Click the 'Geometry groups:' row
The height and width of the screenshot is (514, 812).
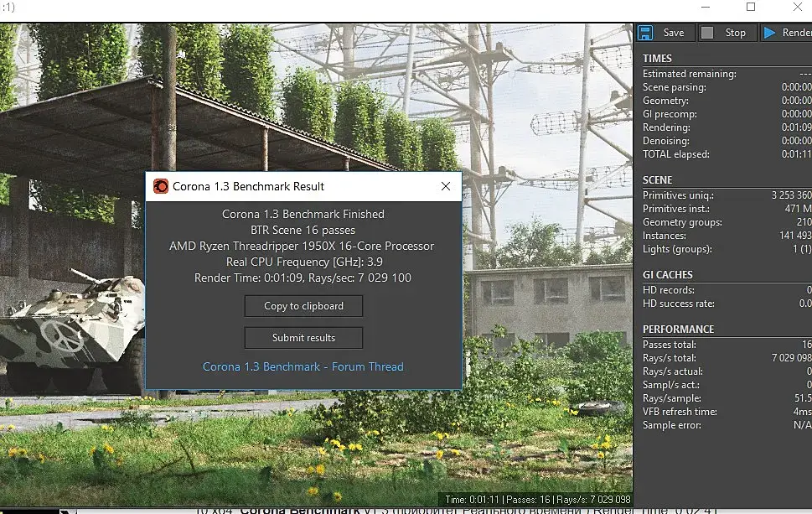[x=727, y=222]
